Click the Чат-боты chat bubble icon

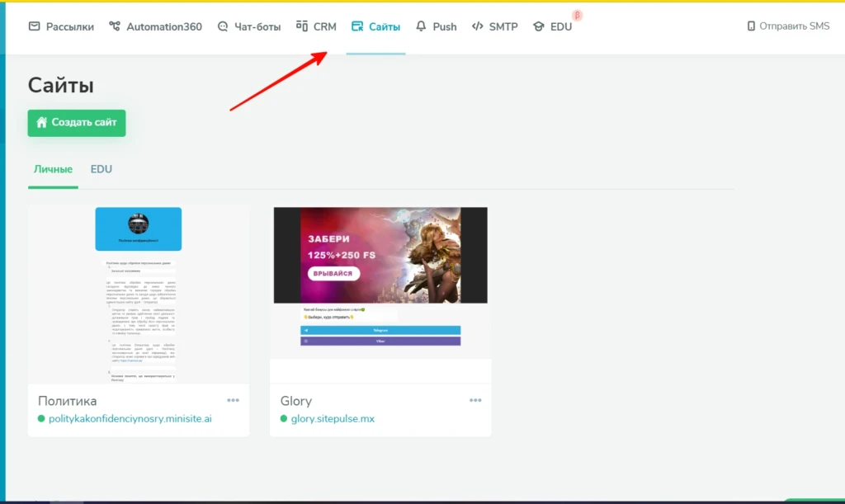tap(223, 26)
